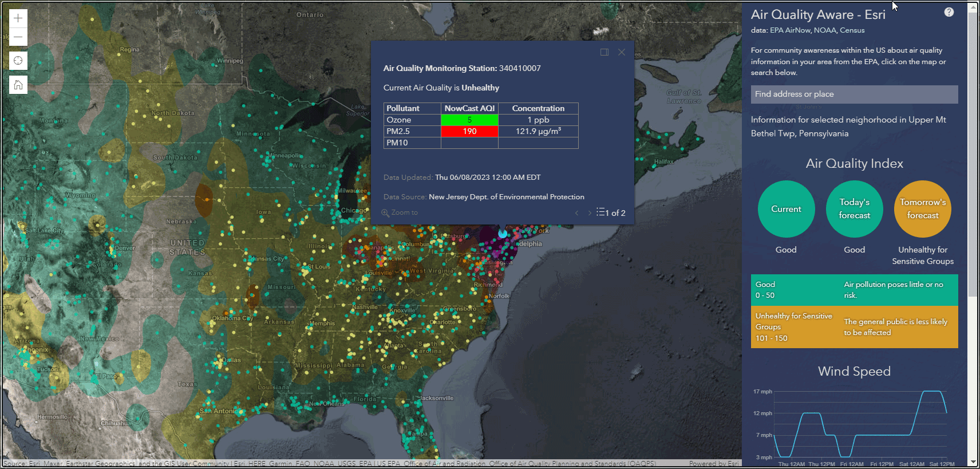The width and height of the screenshot is (980, 469).
Task: Click the station ID 340410007 title
Action: coord(520,68)
